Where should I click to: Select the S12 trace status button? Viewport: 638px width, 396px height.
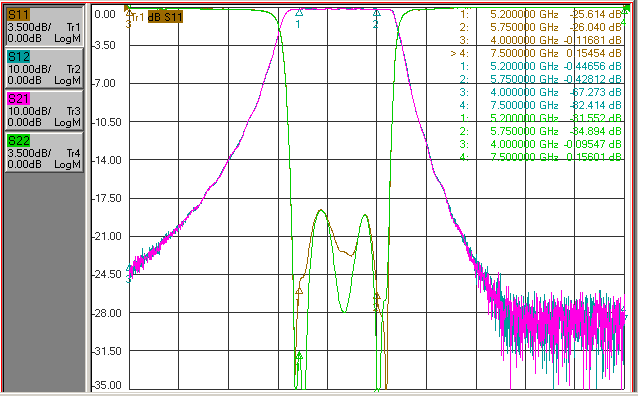click(x=44, y=68)
